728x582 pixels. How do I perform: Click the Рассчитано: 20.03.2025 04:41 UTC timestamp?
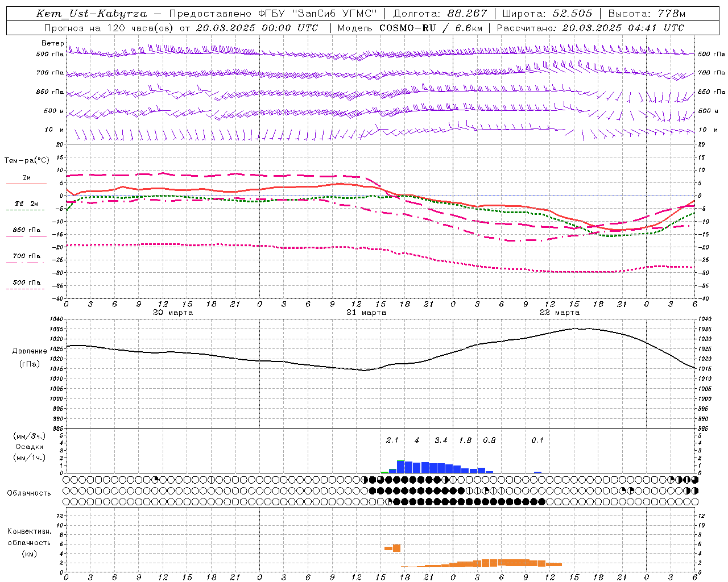pos(590,28)
